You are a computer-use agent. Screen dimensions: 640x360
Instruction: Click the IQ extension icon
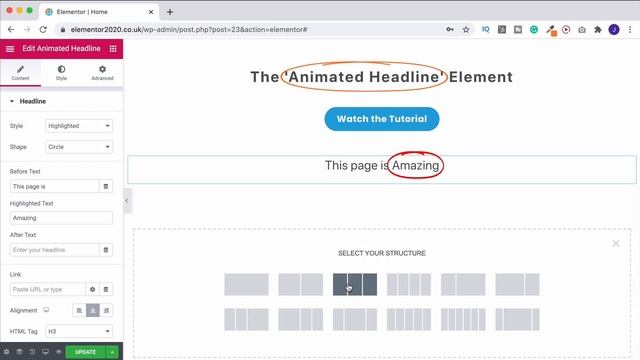pyautogui.click(x=485, y=29)
